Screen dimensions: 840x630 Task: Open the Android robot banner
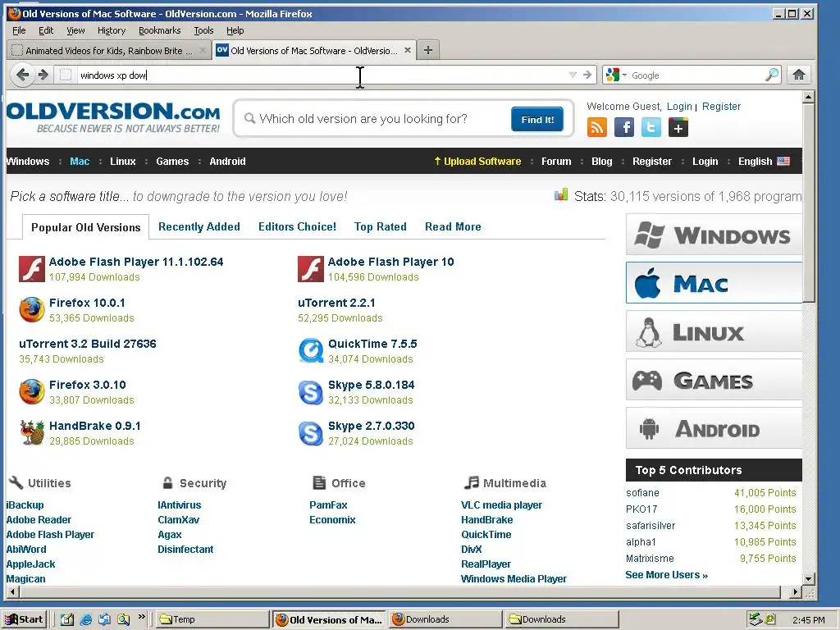pos(714,428)
